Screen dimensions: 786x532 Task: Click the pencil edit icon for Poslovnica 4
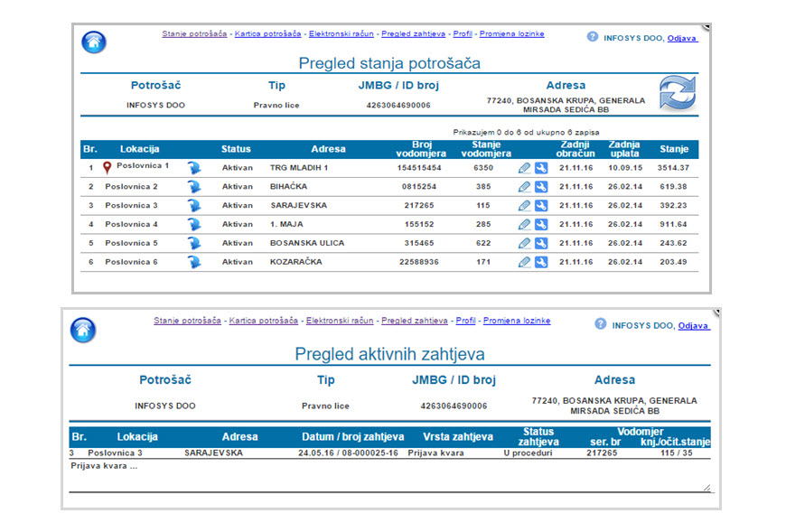[524, 224]
